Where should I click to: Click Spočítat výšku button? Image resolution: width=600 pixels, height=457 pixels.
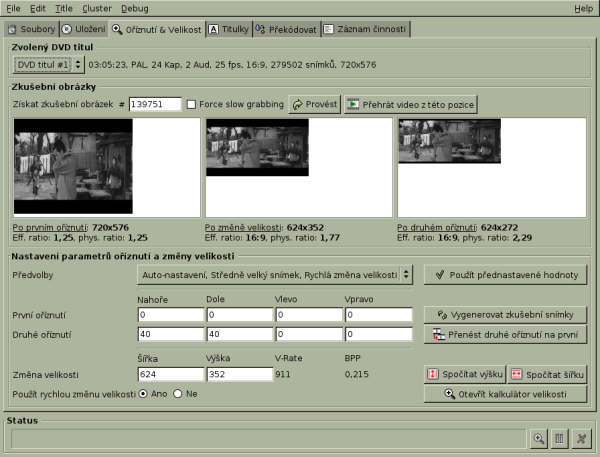coord(463,374)
